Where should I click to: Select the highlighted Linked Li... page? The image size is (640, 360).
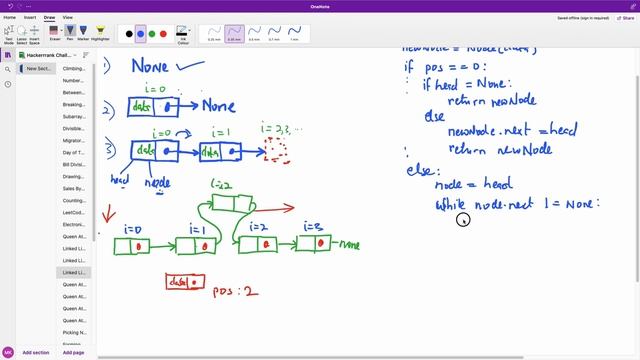click(x=74, y=272)
